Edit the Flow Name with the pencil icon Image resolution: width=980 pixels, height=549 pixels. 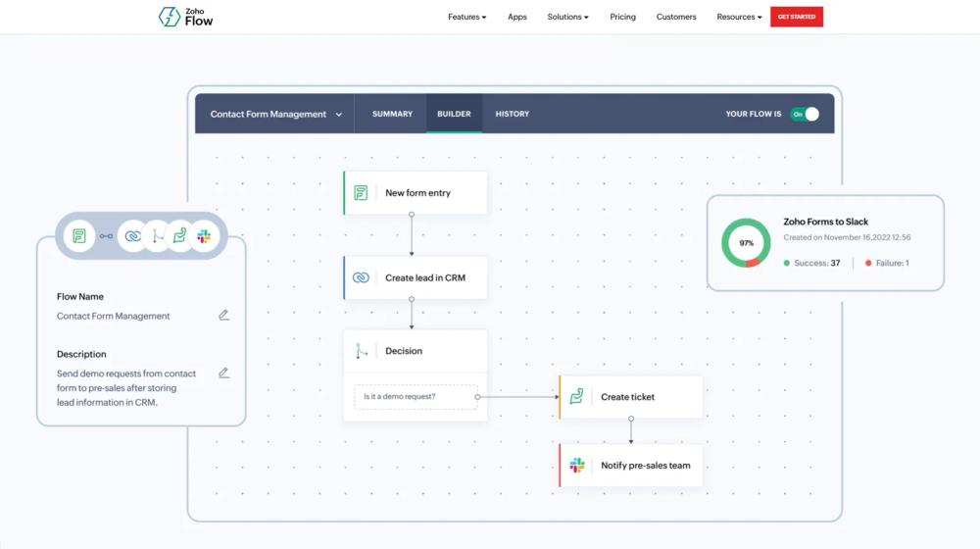click(223, 315)
